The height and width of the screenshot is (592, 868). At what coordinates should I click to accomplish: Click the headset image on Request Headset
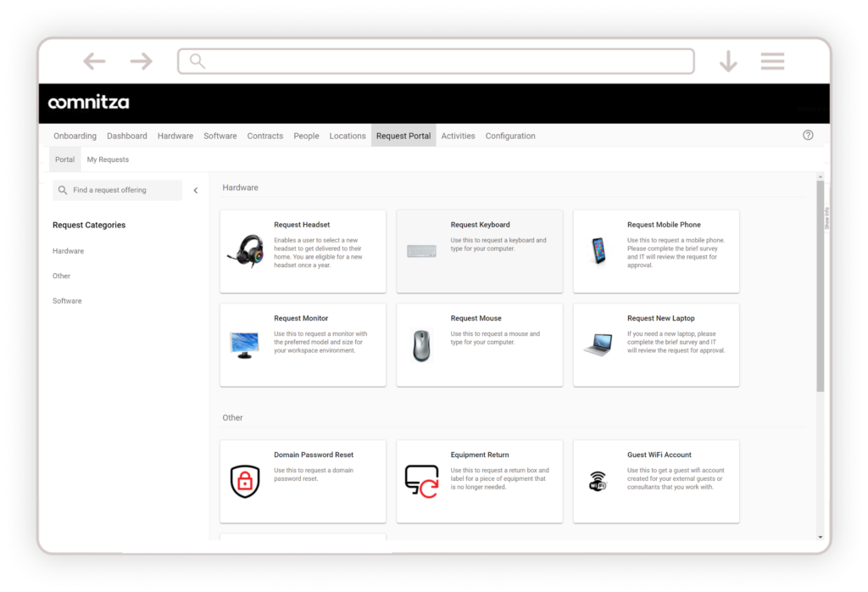(x=245, y=251)
